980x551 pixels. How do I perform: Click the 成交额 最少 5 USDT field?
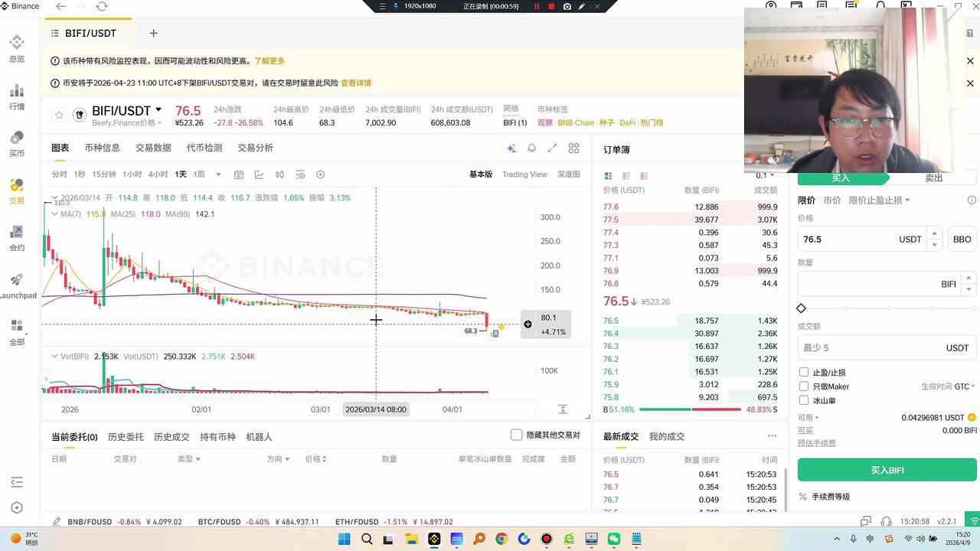click(x=887, y=347)
